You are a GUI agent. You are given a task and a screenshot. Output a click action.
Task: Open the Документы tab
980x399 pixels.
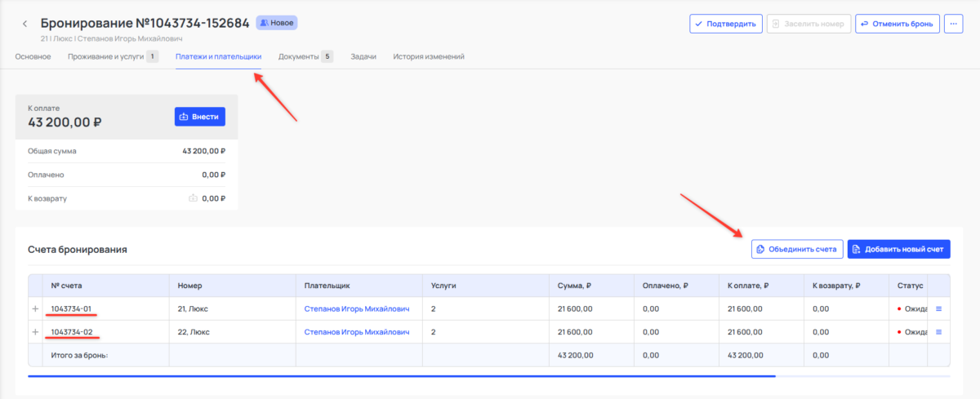[305, 56]
